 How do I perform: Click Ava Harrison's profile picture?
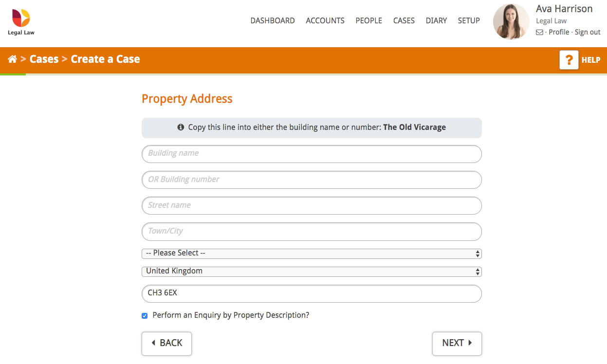(511, 21)
